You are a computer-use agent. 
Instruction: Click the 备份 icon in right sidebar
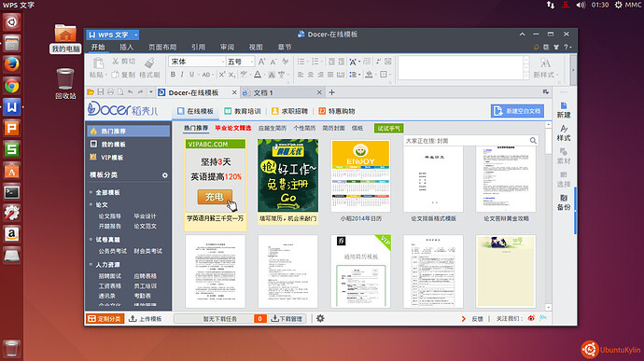[x=564, y=198]
